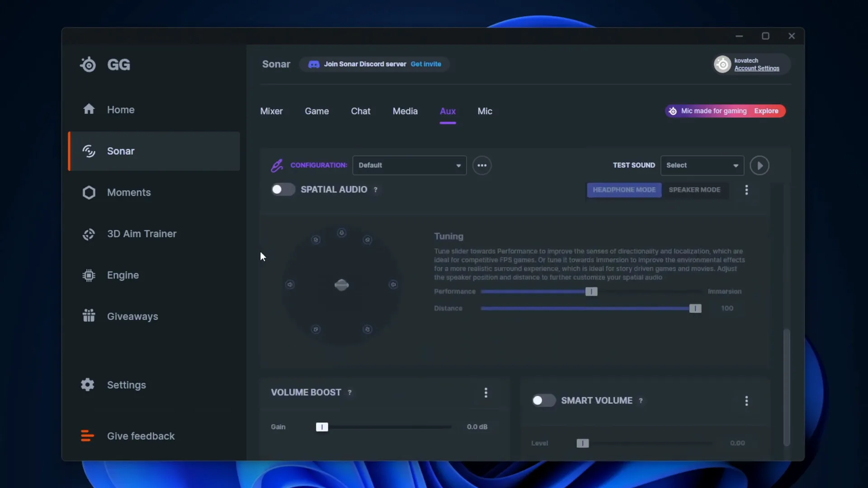Enable the Smart Volume toggle
The width and height of the screenshot is (868, 488).
pyautogui.click(x=543, y=400)
